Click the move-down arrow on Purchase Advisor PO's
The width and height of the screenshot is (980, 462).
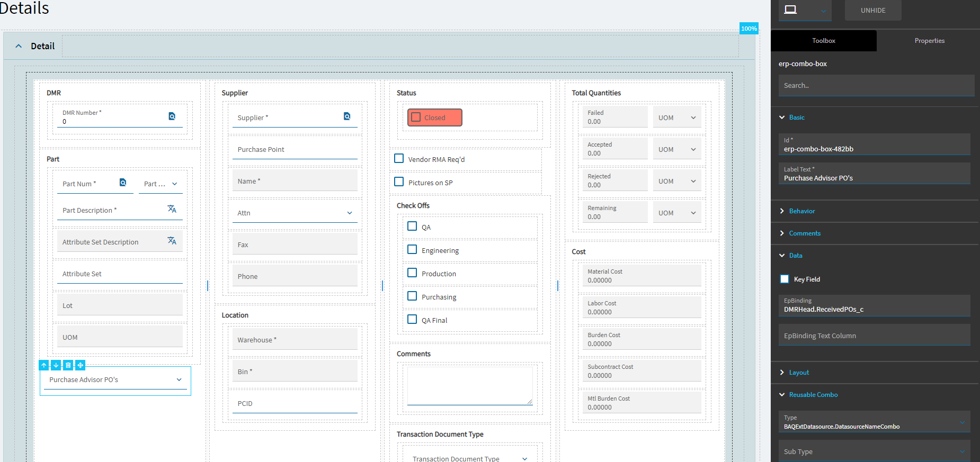(56, 365)
